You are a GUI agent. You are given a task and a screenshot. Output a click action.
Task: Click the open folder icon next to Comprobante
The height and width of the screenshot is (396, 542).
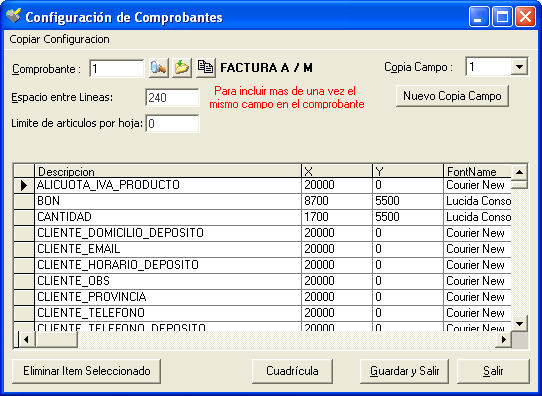click(182, 68)
